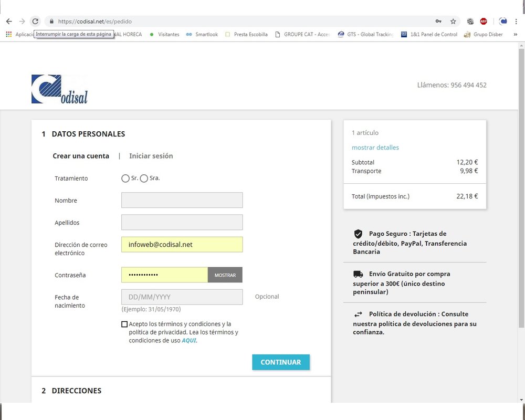
Task: Show more bookmarks chevron
Action: (516, 34)
